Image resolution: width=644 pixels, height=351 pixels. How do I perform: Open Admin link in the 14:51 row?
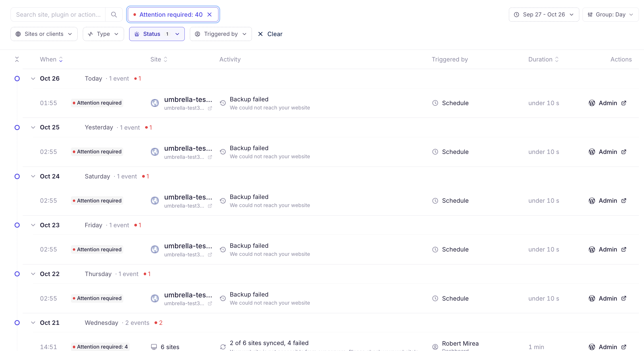[608, 347]
